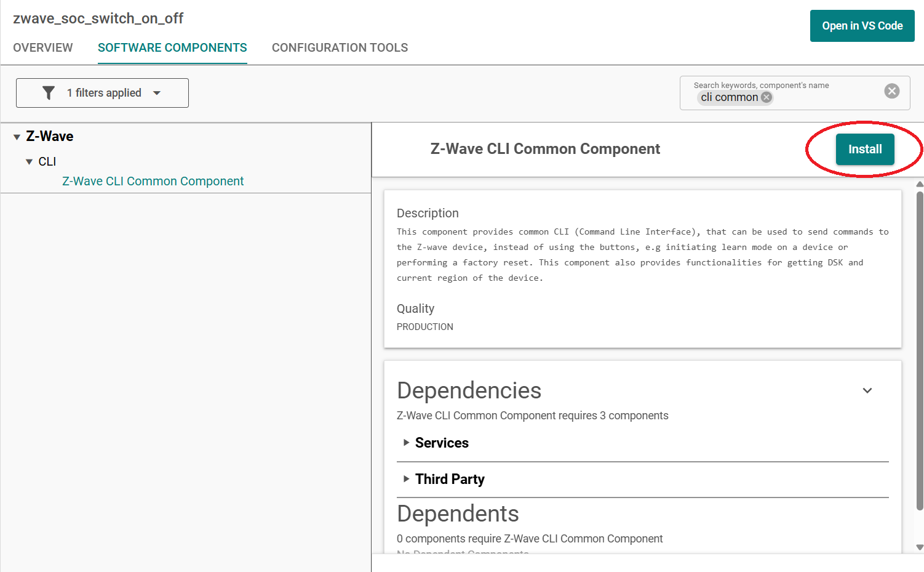Expand the Third Party dependency group
The image size is (924, 572).
pyautogui.click(x=406, y=479)
